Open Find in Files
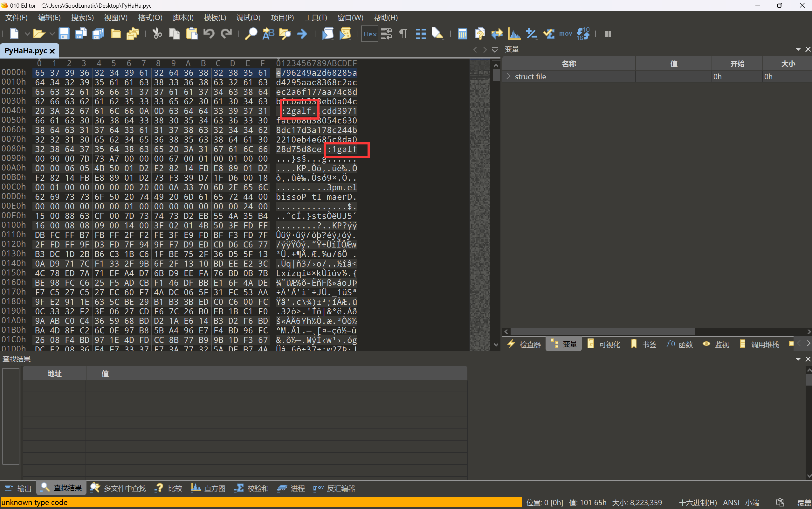 click(285, 34)
